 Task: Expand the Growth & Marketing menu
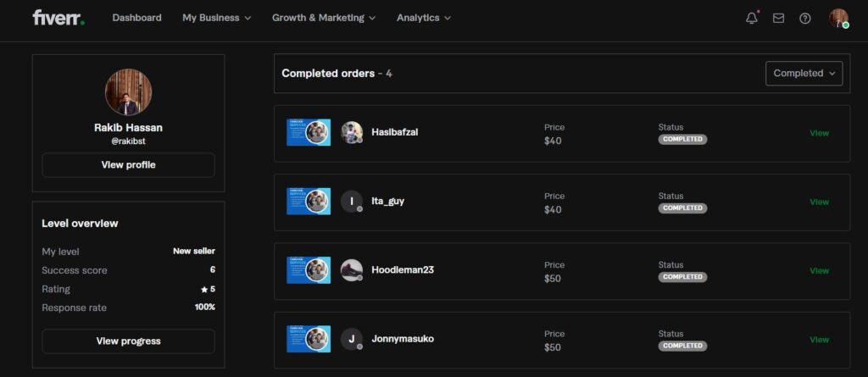[x=324, y=18]
